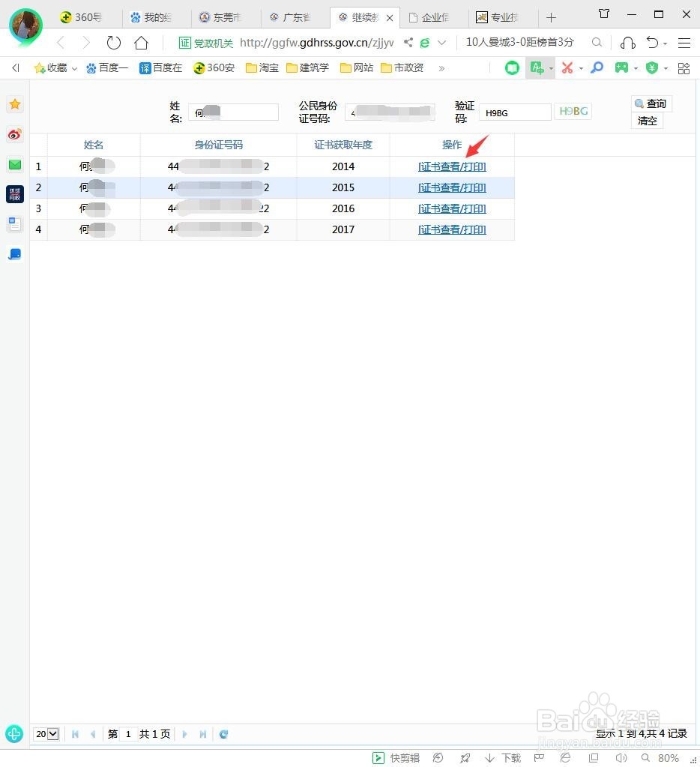Open 下载 downloads in status bar
This screenshot has width=700, height=767.
pyautogui.click(x=504, y=758)
